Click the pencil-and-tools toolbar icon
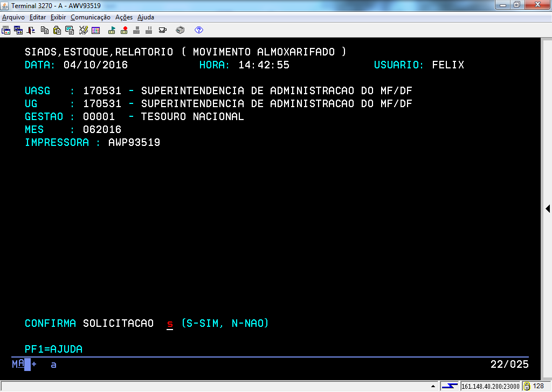 83,30
